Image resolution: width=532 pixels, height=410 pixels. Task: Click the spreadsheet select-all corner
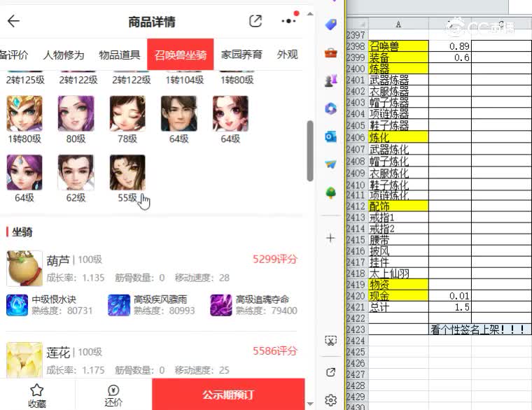(357, 24)
